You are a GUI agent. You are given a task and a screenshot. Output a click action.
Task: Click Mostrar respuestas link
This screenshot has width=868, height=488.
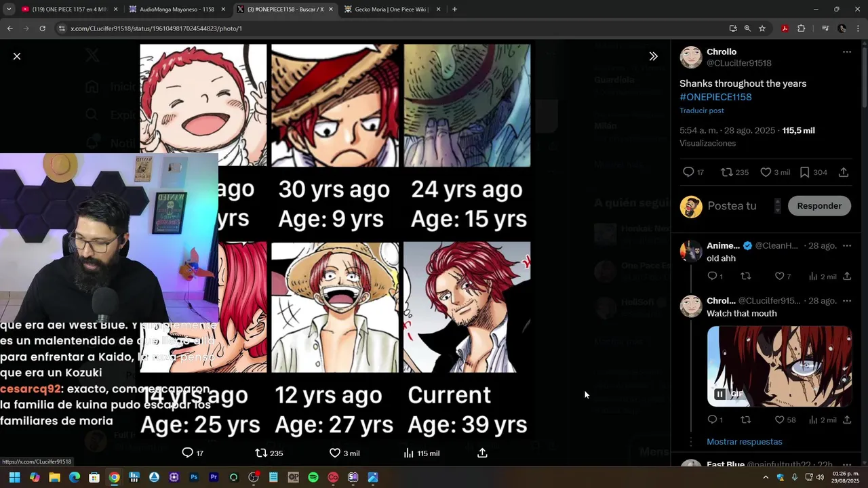[744, 442]
